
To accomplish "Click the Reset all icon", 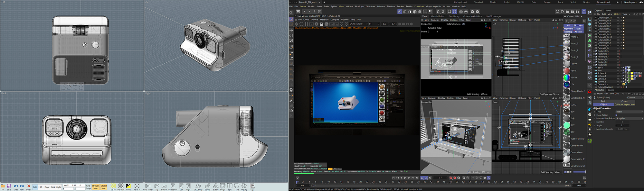I will (x=137, y=186).
